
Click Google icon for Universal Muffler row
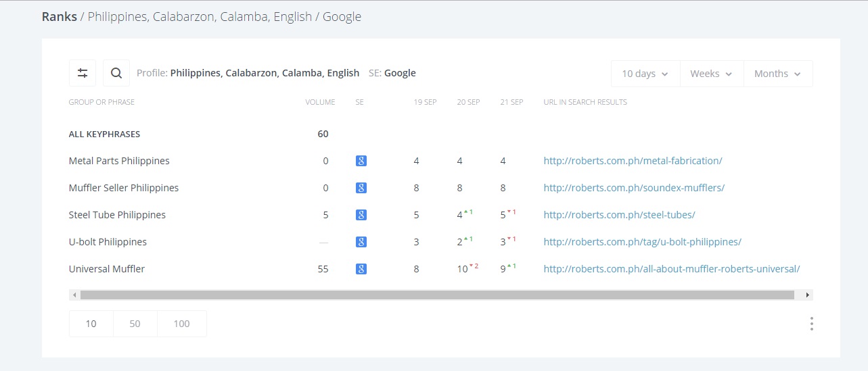click(361, 269)
